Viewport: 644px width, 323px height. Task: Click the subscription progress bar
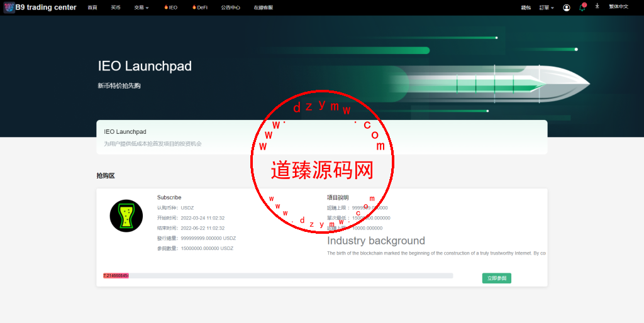(x=278, y=276)
